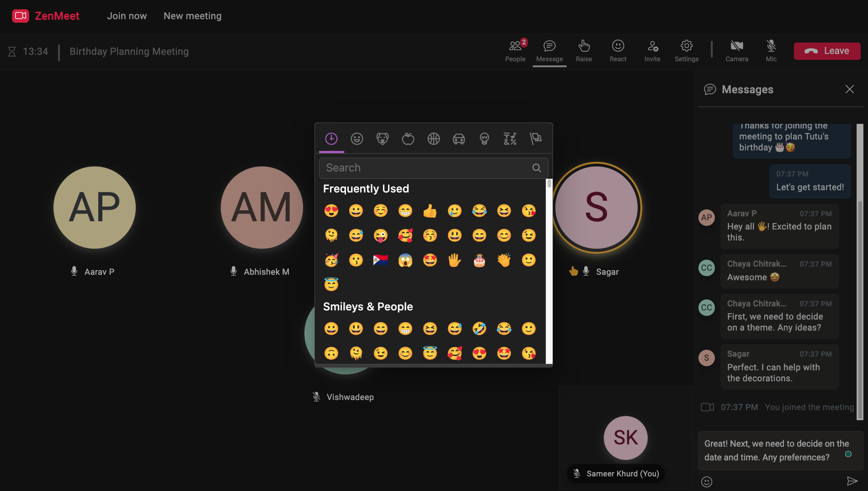Click the 13:34 meeting timer
This screenshot has height=491, width=868.
pyautogui.click(x=35, y=52)
